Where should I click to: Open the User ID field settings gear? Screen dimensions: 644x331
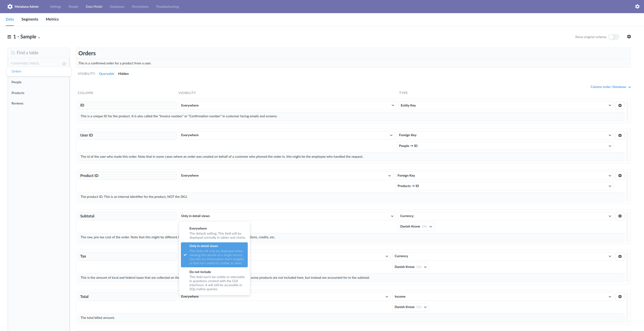tap(620, 135)
